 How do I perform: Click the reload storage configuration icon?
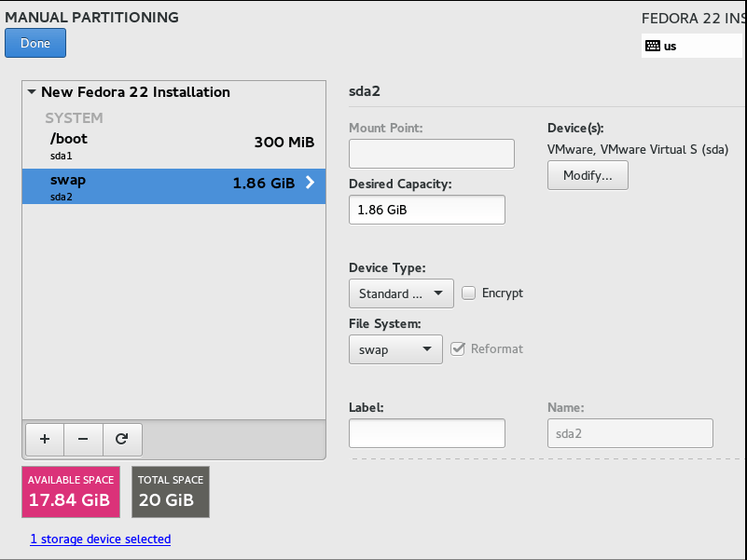point(122,439)
